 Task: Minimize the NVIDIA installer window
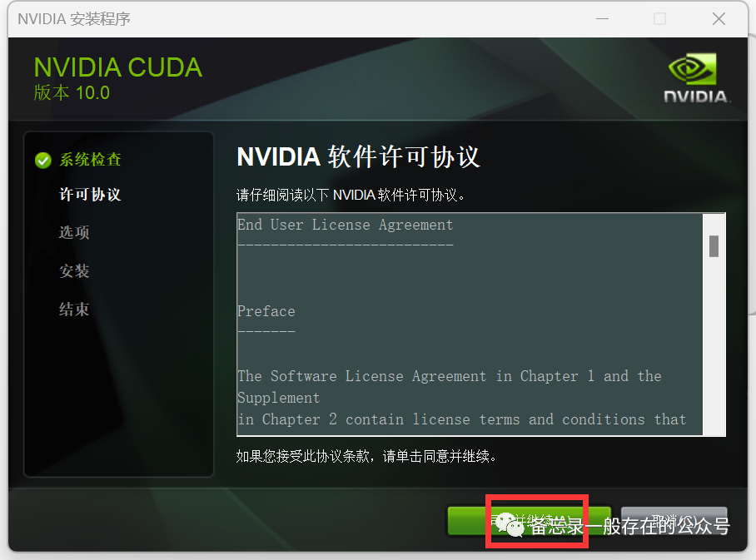602,19
